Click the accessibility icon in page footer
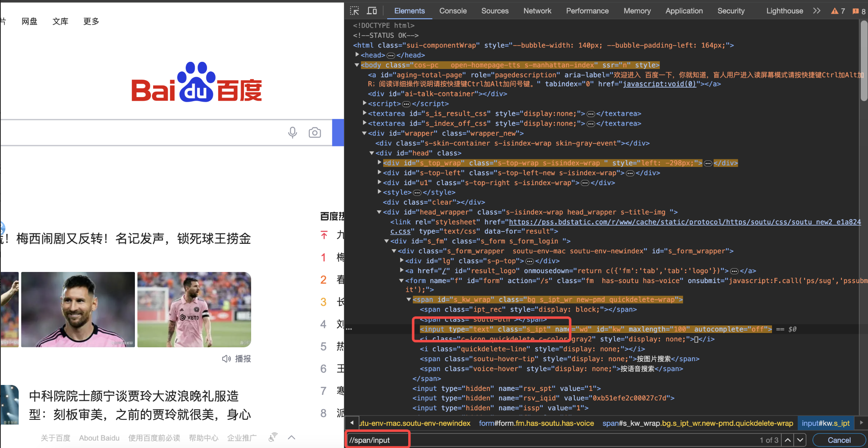The image size is (868, 448). (273, 437)
